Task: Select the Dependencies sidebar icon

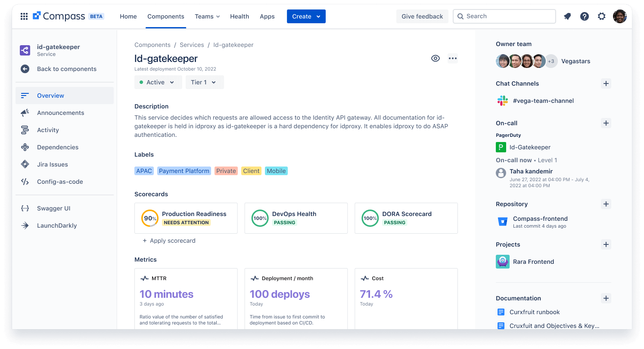Action: 25,147
